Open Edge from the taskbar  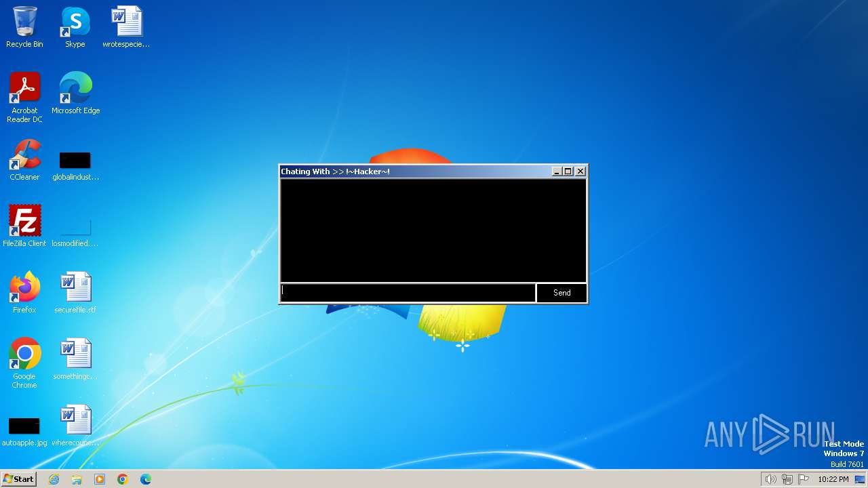146,479
